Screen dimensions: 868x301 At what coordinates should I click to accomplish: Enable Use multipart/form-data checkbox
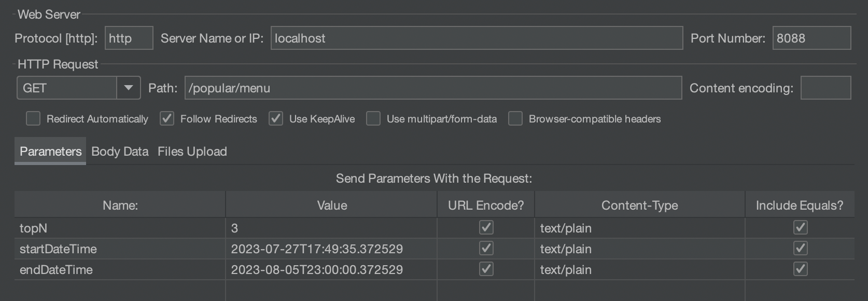[373, 119]
